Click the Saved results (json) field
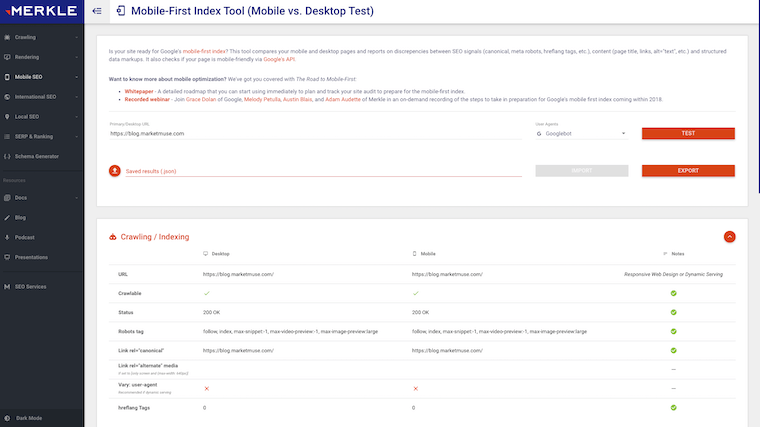The width and height of the screenshot is (760, 427). (323, 171)
